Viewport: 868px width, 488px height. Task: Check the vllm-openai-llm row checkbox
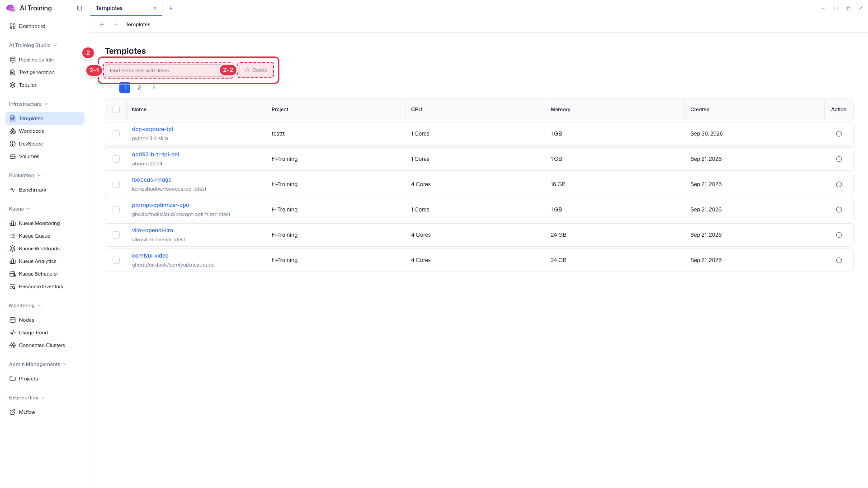tap(116, 235)
